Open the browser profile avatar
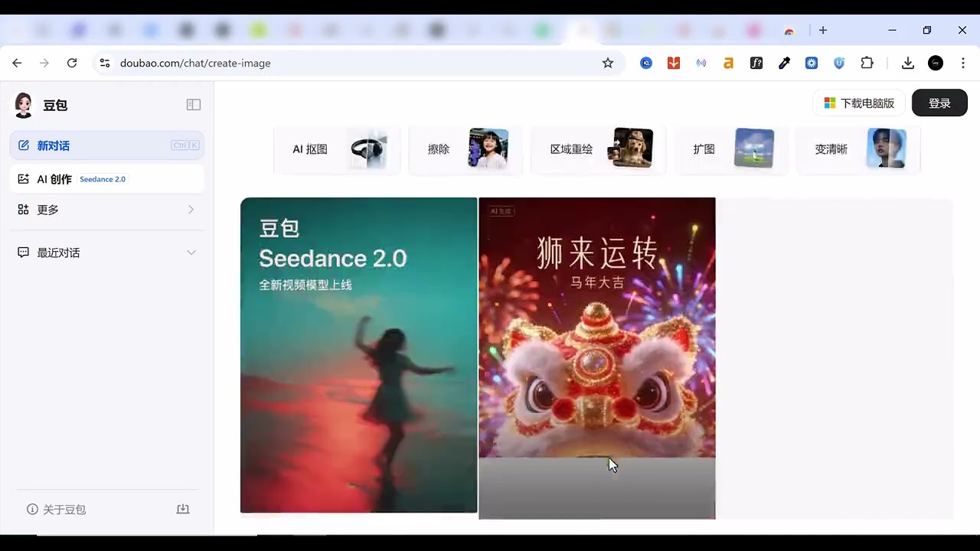The height and width of the screenshot is (551, 980). coord(936,63)
